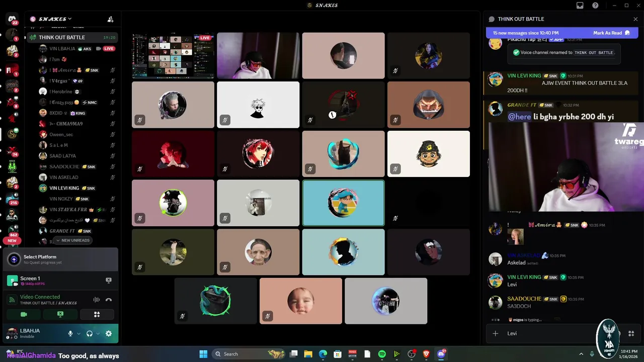The width and height of the screenshot is (644, 362).
Task: Open microphone input options arrow
Action: coord(78,333)
